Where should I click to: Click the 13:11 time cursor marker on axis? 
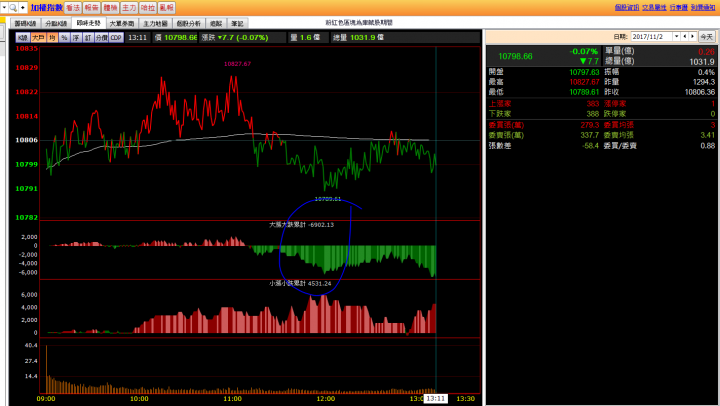(435, 398)
